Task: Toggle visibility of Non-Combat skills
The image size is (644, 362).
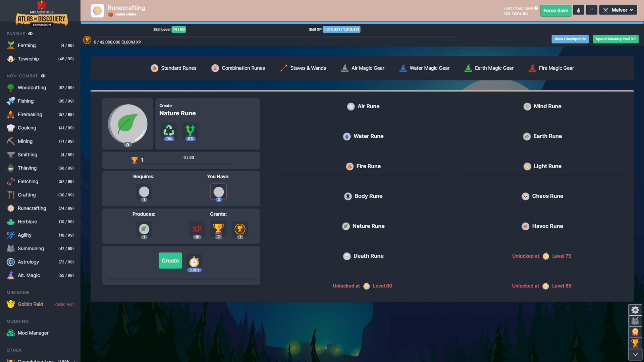Action: (x=43, y=76)
